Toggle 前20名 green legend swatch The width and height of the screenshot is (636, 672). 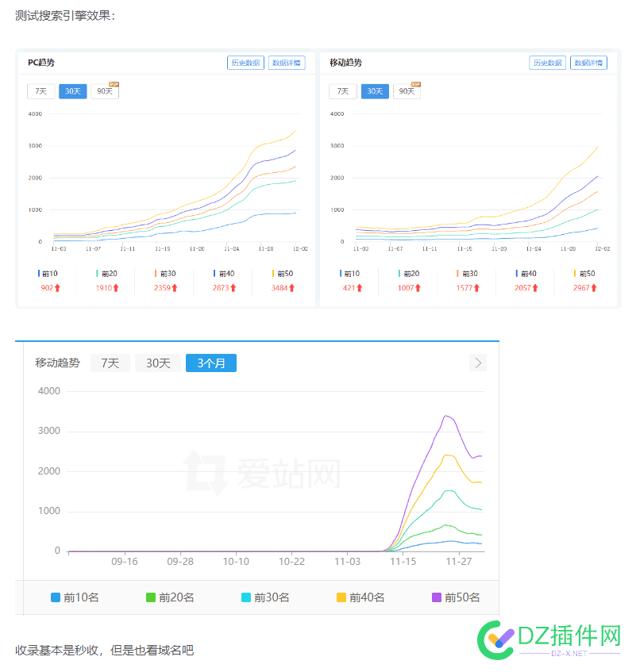click(x=151, y=597)
